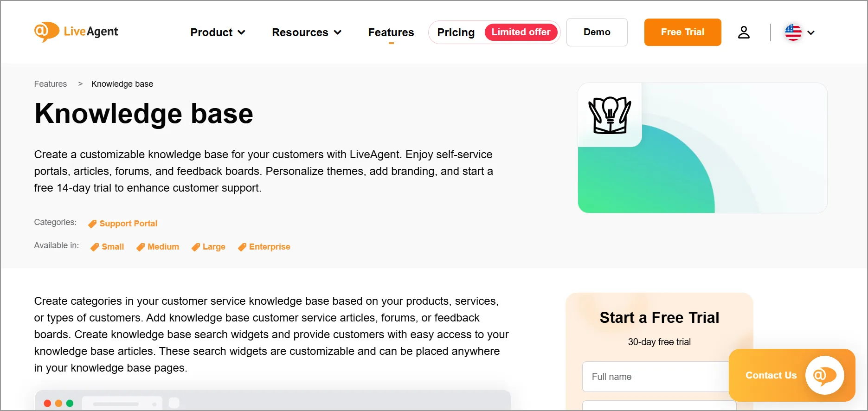Select the Features navigation item

pos(391,32)
